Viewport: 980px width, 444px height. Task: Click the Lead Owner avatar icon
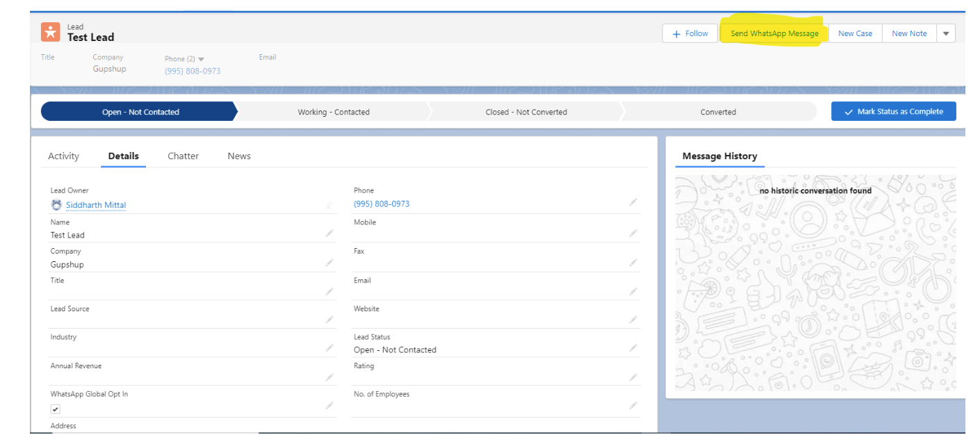[56, 204]
